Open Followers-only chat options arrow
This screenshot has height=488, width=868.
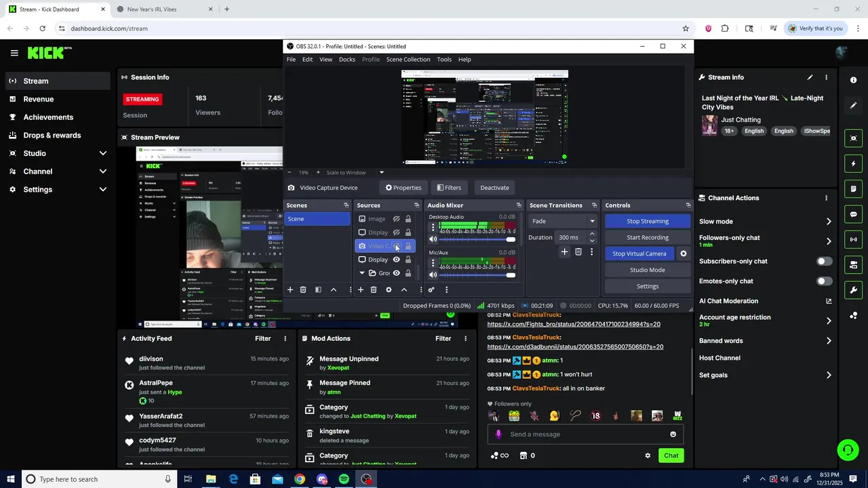pos(829,241)
